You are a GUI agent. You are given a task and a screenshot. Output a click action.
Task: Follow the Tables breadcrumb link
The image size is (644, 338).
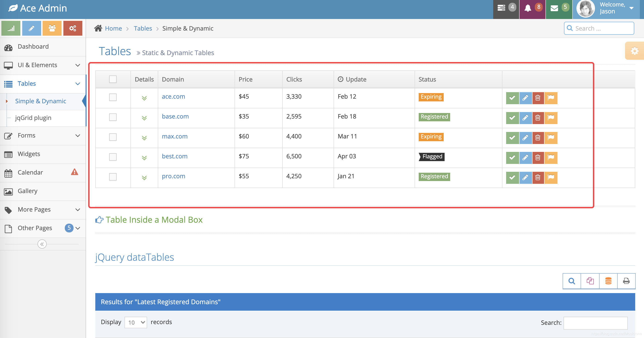(143, 28)
